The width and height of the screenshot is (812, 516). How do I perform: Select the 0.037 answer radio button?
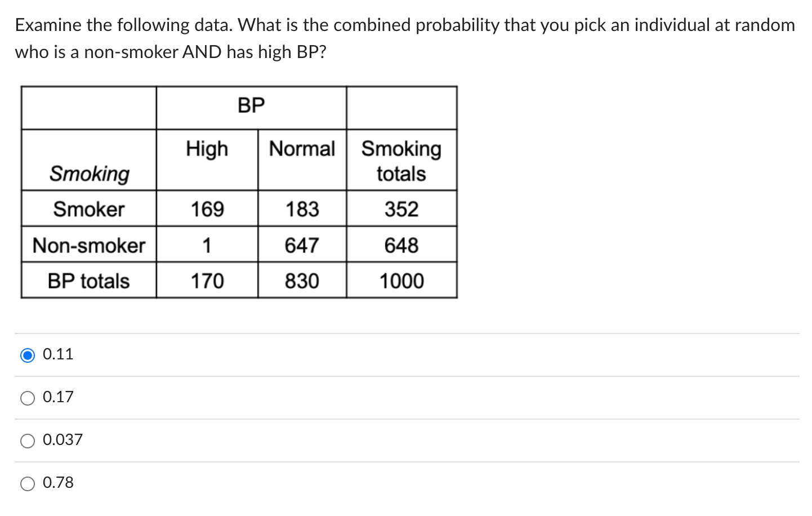pos(27,440)
